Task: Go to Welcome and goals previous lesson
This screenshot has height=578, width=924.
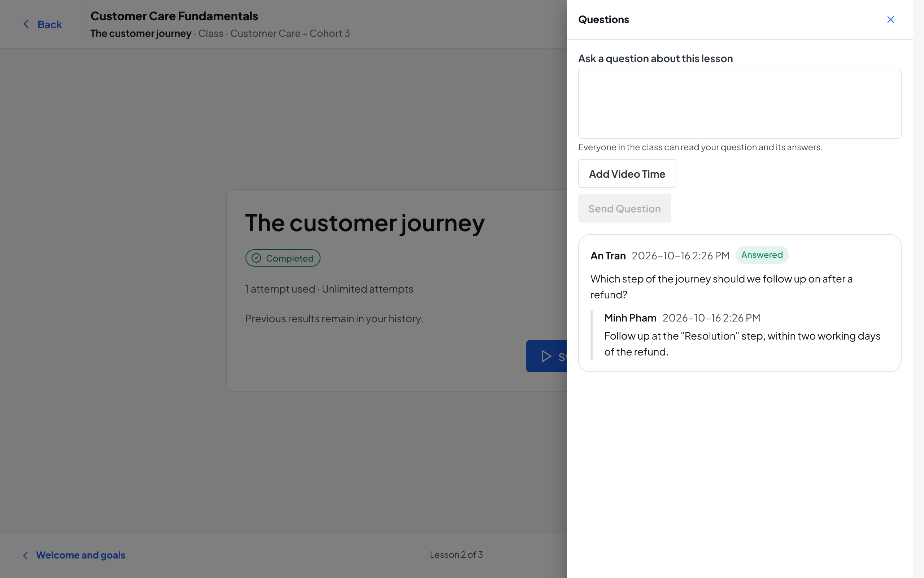Action: tap(74, 555)
